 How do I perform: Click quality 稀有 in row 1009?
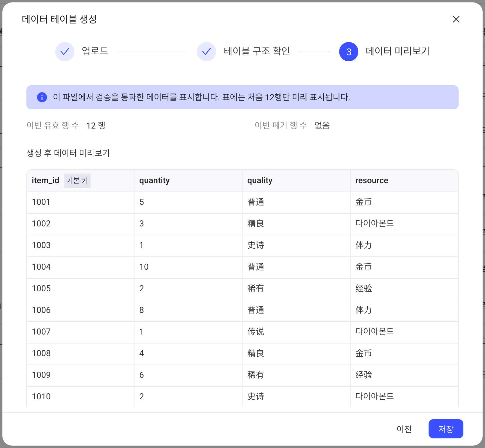[256, 375]
